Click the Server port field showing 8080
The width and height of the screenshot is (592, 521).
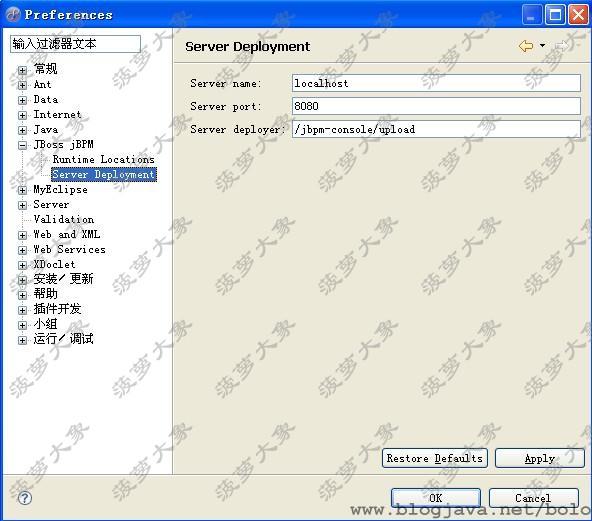click(x=436, y=106)
